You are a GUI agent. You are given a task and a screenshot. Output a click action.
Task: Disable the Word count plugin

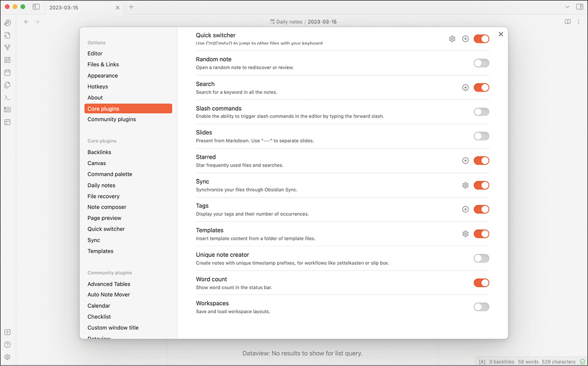coord(481,283)
